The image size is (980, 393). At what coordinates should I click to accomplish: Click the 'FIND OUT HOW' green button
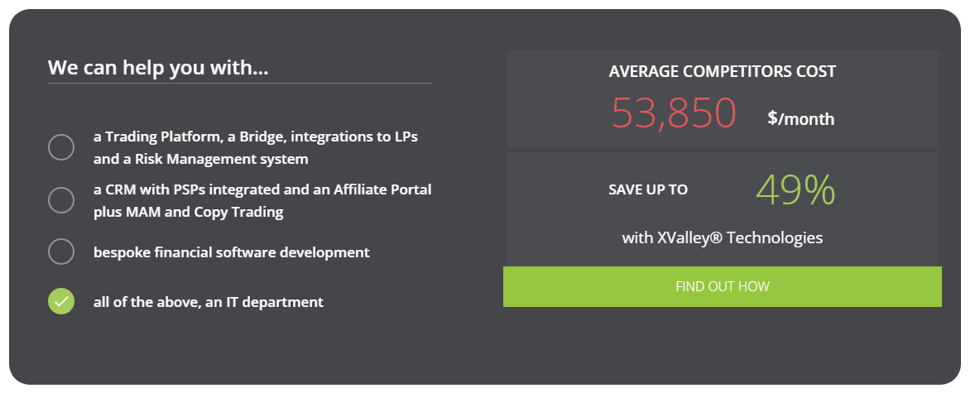coord(722,287)
